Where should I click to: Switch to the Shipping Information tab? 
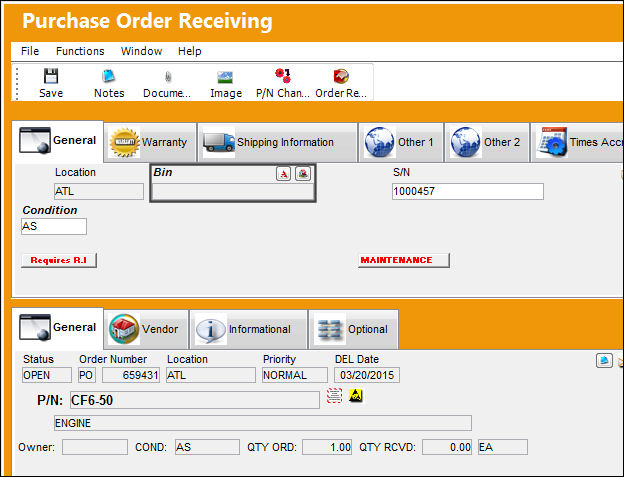click(x=277, y=142)
